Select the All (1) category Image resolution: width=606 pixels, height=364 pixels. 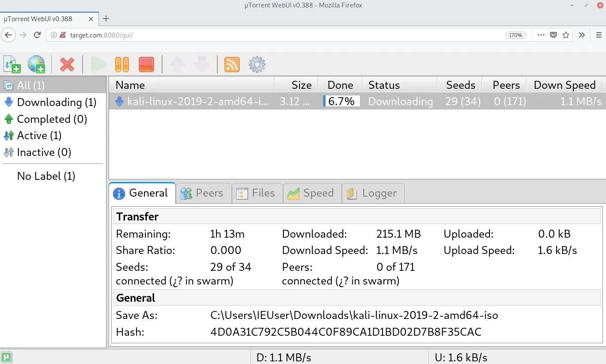pos(53,85)
